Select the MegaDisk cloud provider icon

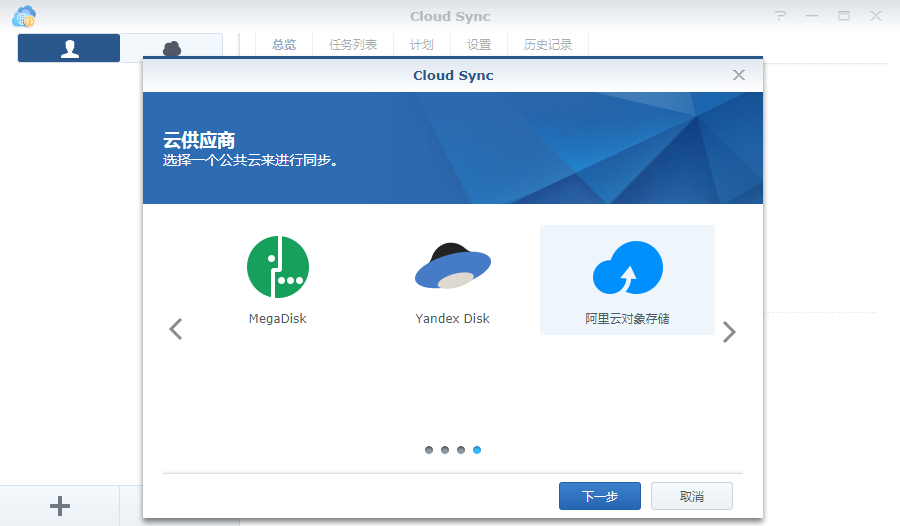(278, 267)
